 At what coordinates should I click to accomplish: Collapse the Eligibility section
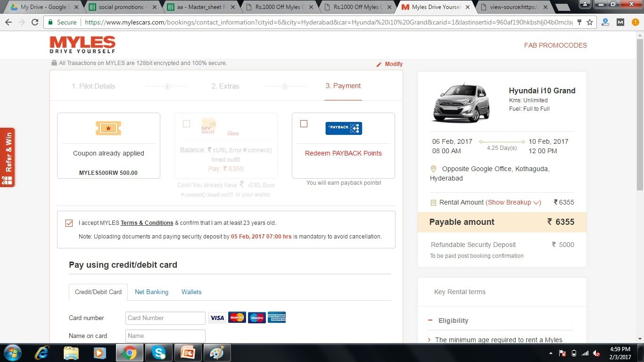tap(430, 321)
